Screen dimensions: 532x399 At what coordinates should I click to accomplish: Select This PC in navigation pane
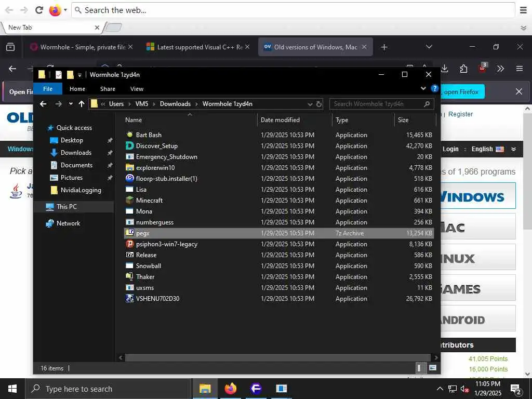[x=66, y=206]
